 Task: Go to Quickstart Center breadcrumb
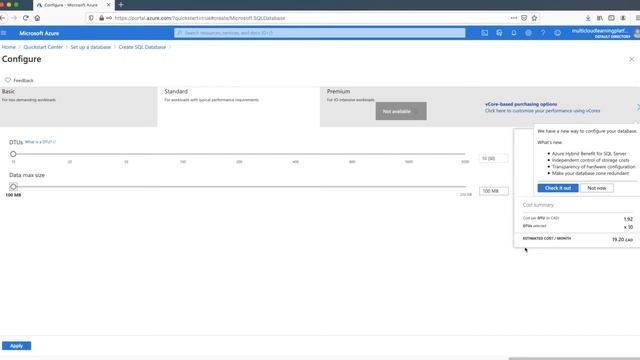(43, 47)
